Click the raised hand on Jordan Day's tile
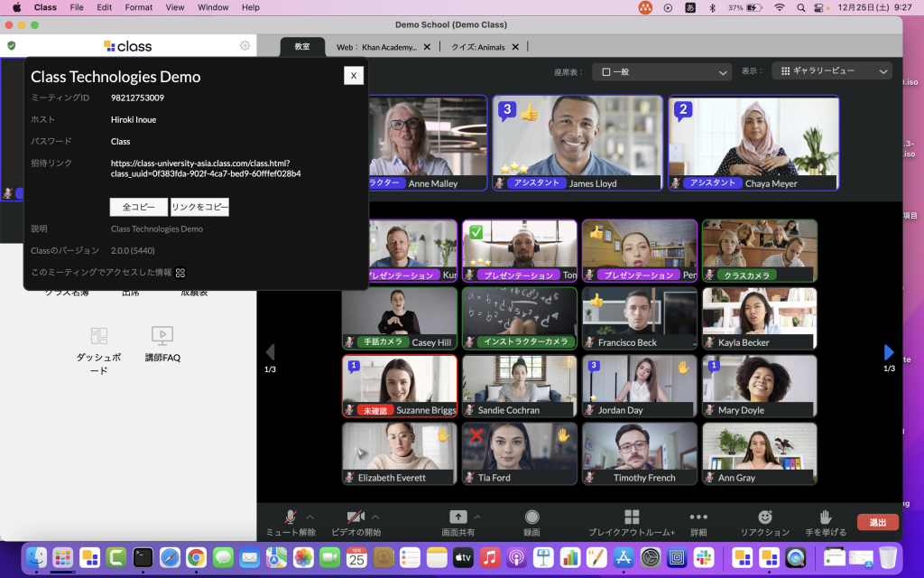 [x=684, y=368]
